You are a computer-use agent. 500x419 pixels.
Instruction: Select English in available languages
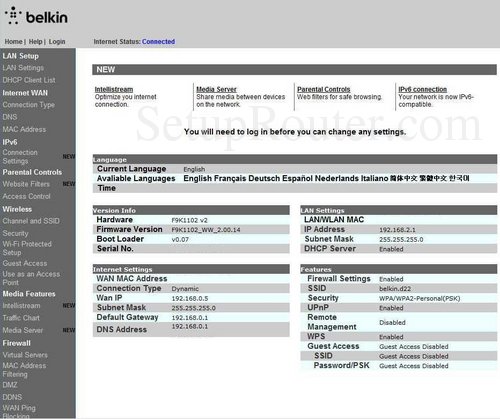click(x=197, y=178)
